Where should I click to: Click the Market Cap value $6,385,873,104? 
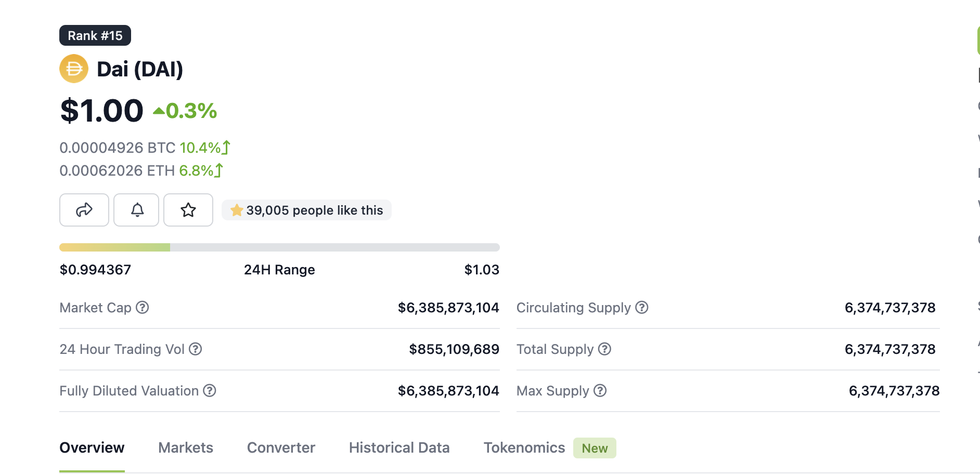[448, 308]
